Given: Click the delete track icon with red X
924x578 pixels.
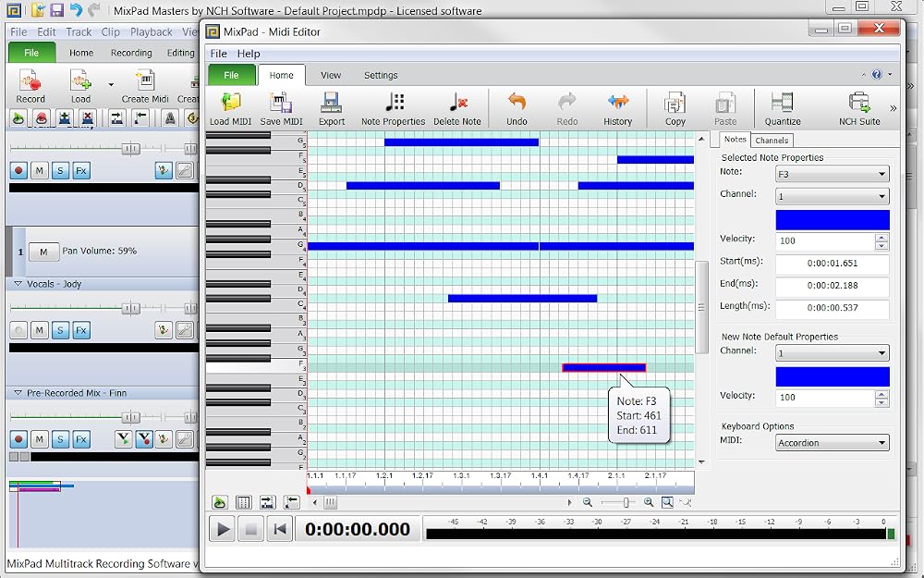Looking at the screenshot, I should tap(88, 118).
